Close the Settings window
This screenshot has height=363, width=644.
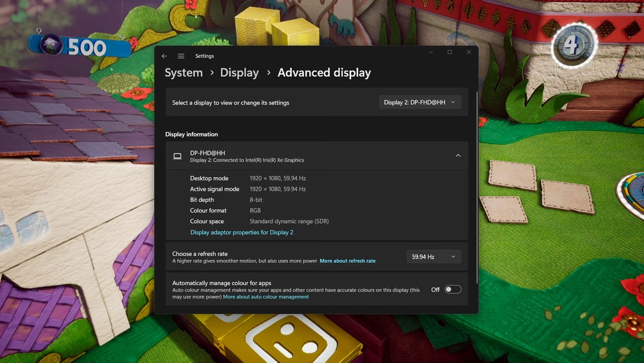point(469,52)
